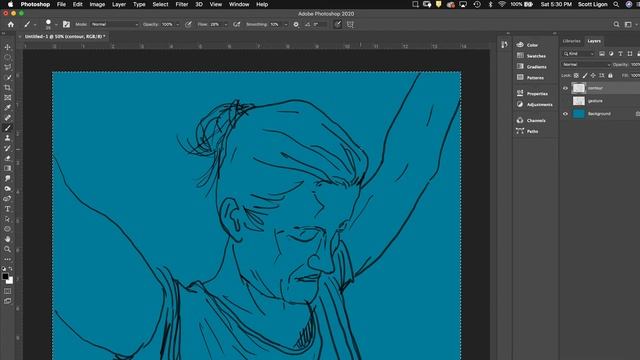Show the hidden gesture layer
The width and height of the screenshot is (640, 360).
pos(565,101)
